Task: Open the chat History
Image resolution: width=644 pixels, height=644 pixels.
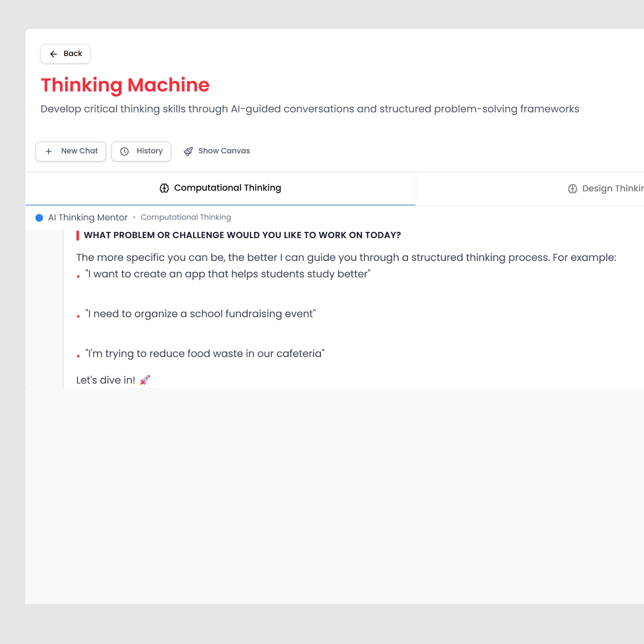Action: click(x=141, y=151)
